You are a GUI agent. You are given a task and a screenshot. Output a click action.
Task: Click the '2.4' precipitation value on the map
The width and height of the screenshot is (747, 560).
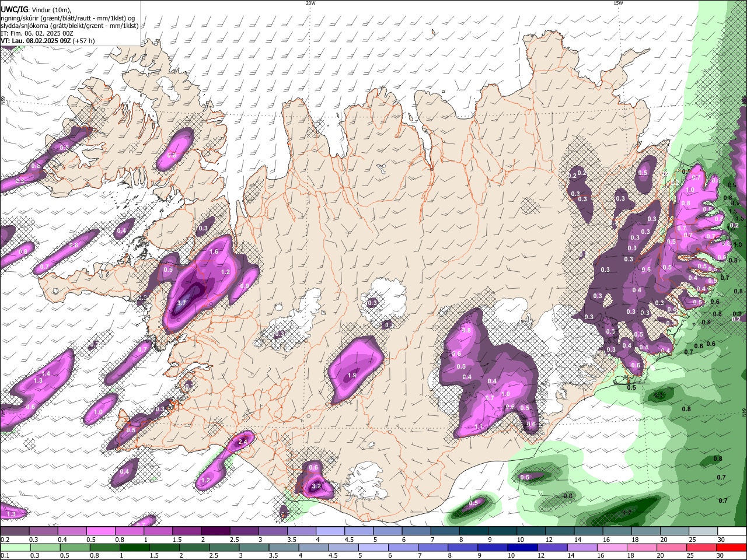[x=244, y=442]
